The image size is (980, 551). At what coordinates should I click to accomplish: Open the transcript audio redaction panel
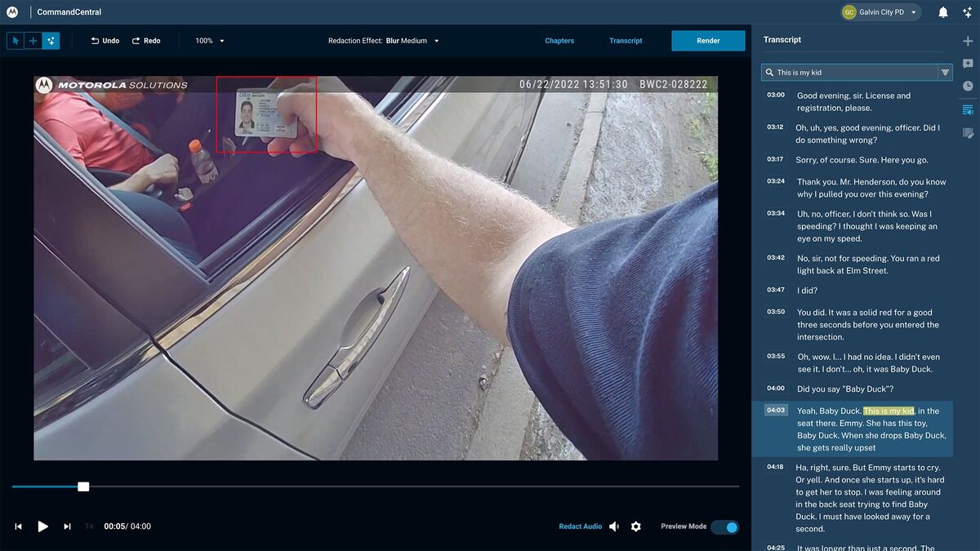click(x=967, y=108)
